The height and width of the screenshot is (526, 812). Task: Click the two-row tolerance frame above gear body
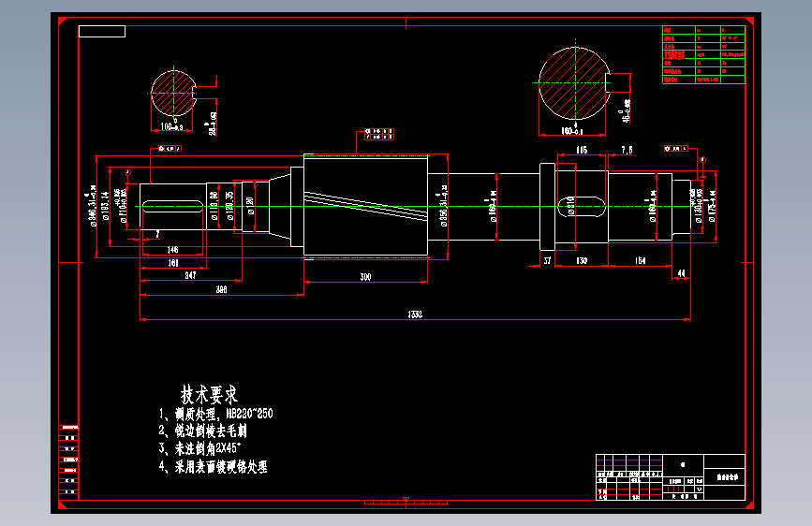(x=379, y=134)
